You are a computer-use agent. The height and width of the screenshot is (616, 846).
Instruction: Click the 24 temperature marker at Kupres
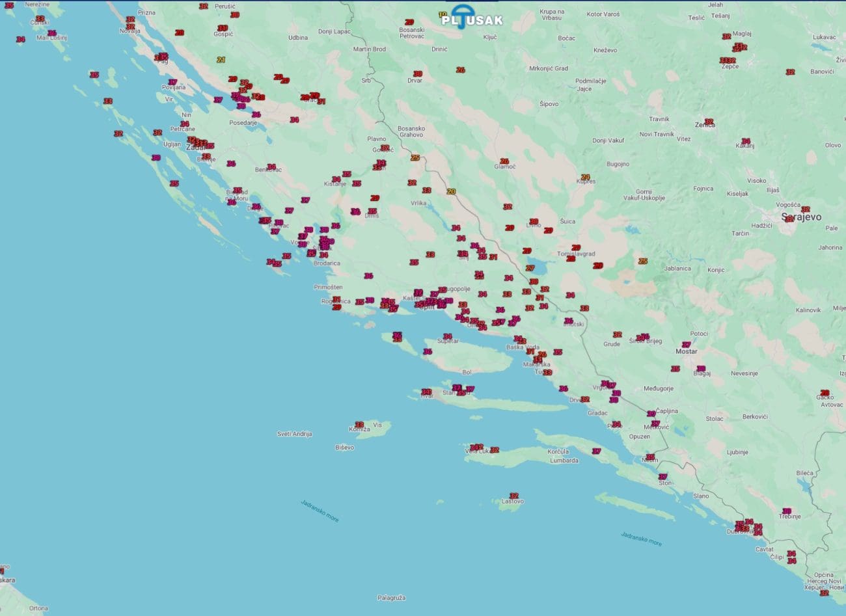pos(586,177)
